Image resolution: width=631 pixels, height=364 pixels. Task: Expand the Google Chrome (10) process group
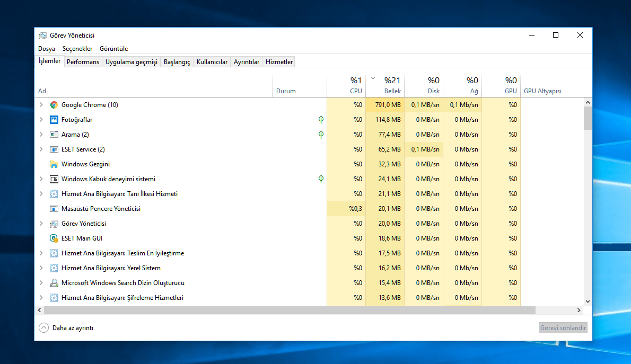[41, 105]
